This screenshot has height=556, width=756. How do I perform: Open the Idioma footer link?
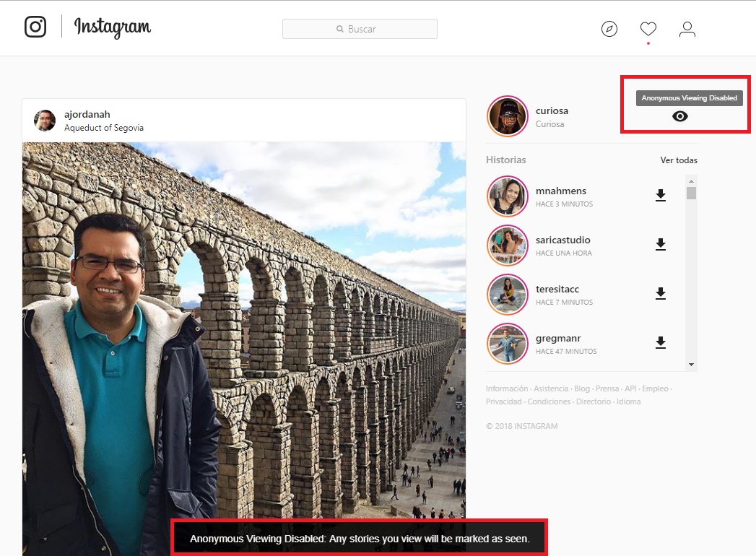(x=628, y=401)
